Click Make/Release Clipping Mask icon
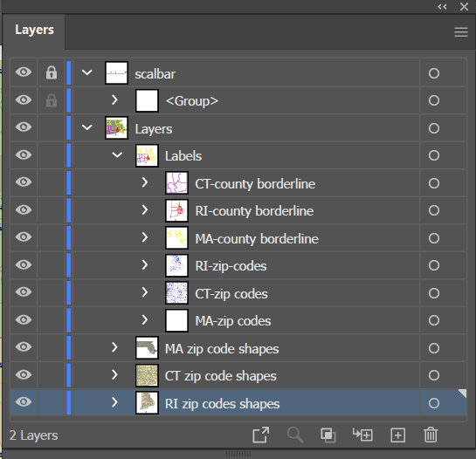Screen dimensions: 476x459 (328, 435)
